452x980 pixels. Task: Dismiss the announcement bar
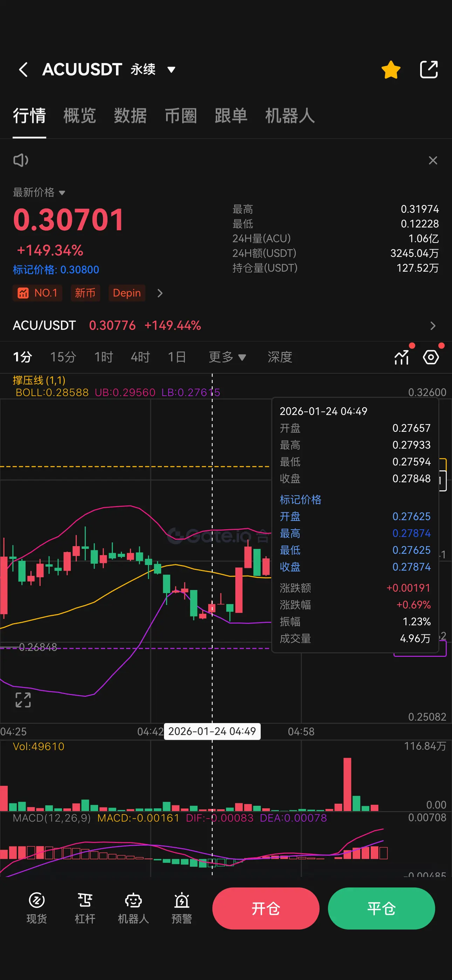coord(433,160)
